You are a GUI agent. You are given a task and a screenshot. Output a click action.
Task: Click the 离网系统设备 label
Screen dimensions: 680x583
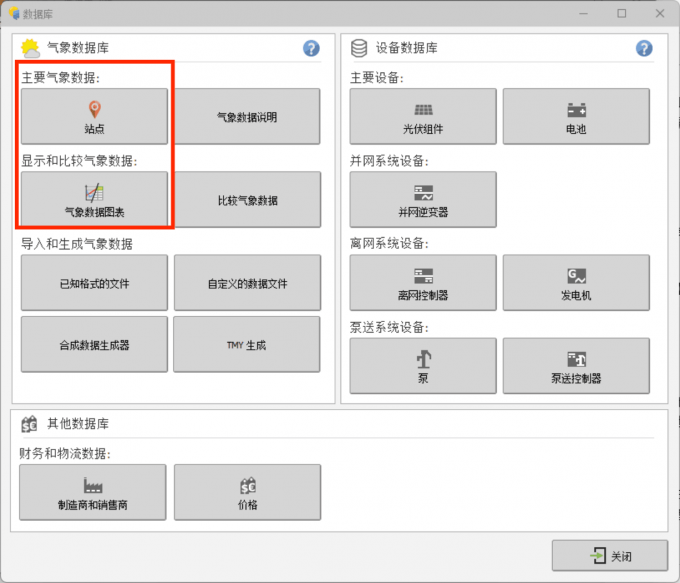click(x=389, y=244)
